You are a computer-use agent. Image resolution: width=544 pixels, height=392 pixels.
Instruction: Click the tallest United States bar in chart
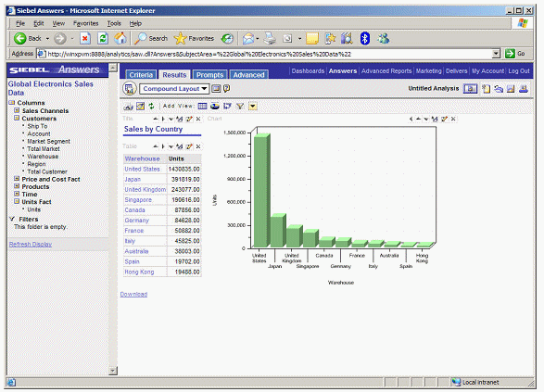pos(261,190)
